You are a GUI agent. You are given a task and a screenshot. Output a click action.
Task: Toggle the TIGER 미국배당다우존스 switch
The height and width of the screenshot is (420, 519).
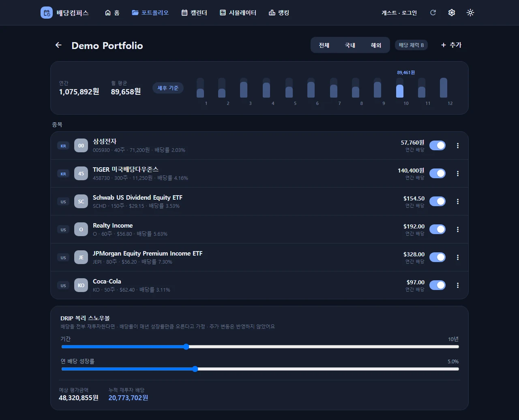438,173
